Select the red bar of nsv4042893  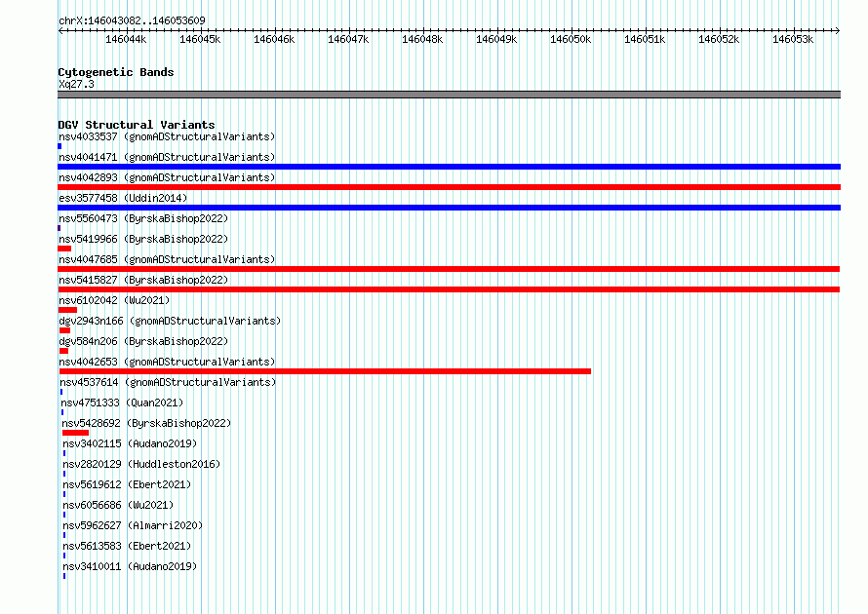click(x=449, y=187)
